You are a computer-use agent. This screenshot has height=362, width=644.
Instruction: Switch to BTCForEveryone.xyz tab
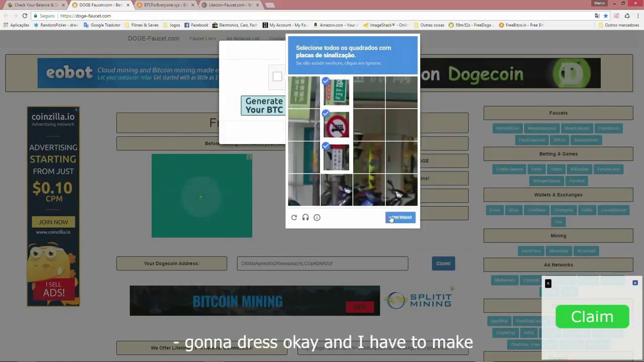pos(165,5)
